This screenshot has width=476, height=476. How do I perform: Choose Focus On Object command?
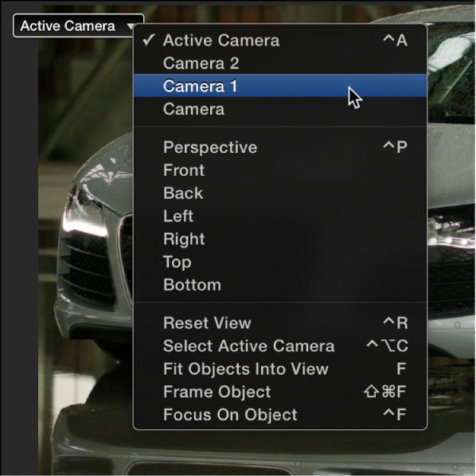(280, 415)
